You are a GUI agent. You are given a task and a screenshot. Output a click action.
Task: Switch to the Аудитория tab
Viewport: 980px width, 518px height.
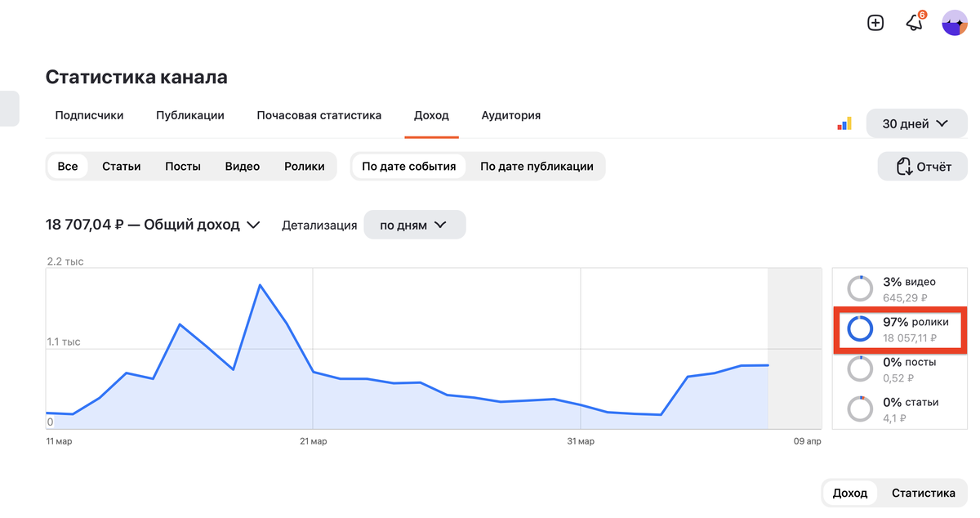tap(510, 115)
